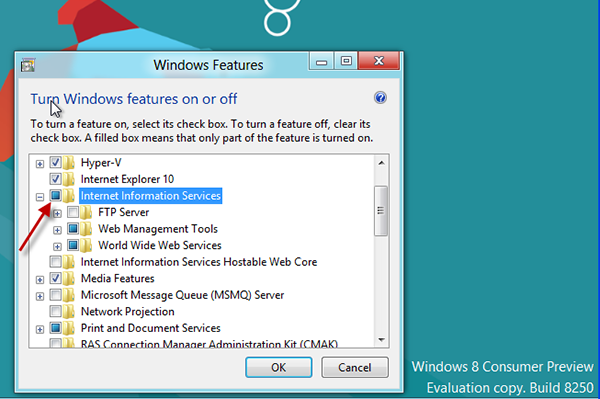
Task: Enable the FTP Server checkbox
Action: tap(73, 212)
